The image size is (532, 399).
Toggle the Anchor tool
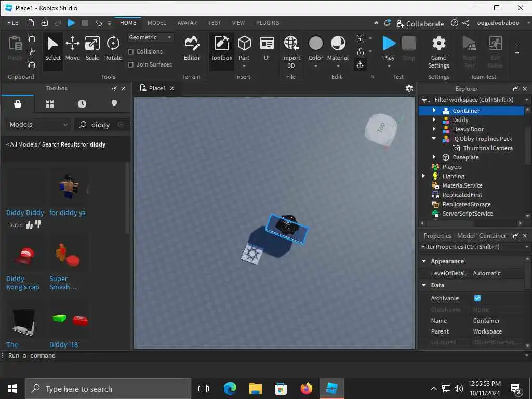tap(360, 64)
